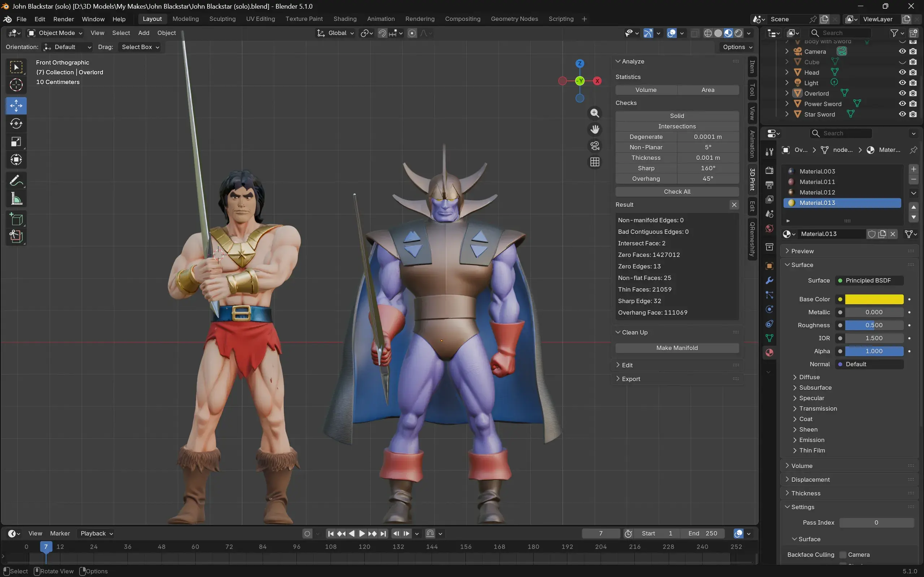This screenshot has height=577, width=924.
Task: Select the Add Cube tool
Action: 16,219
